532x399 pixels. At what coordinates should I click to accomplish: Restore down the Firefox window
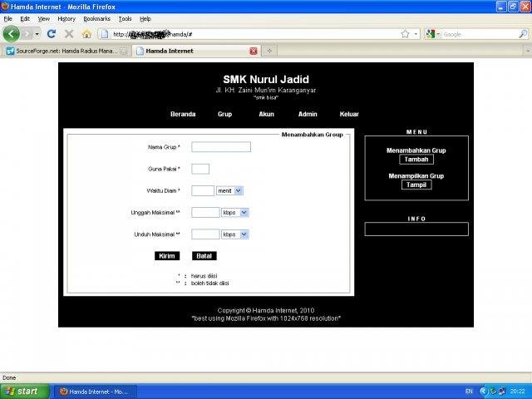click(514, 7)
